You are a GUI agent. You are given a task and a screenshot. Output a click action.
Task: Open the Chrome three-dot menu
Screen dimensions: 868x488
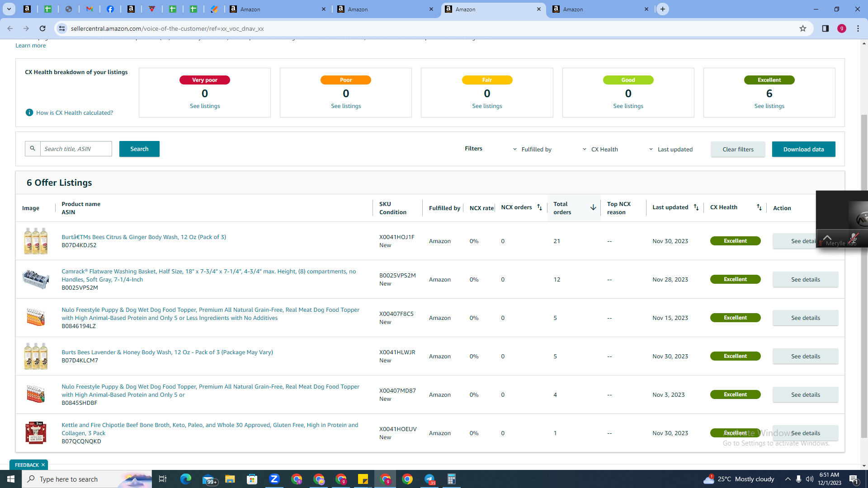(858, 28)
